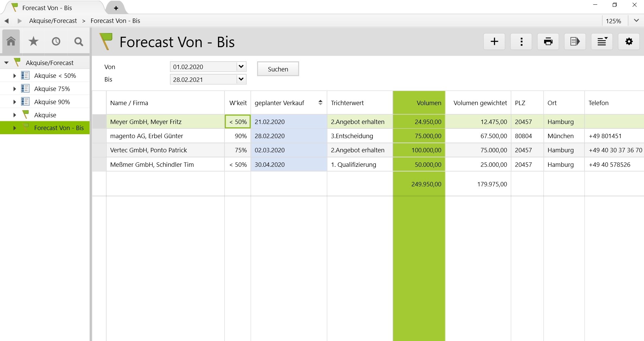The height and width of the screenshot is (341, 644).
Task: Open the Akquise/Forecast breadcrumb link
Action: pyautogui.click(x=53, y=21)
